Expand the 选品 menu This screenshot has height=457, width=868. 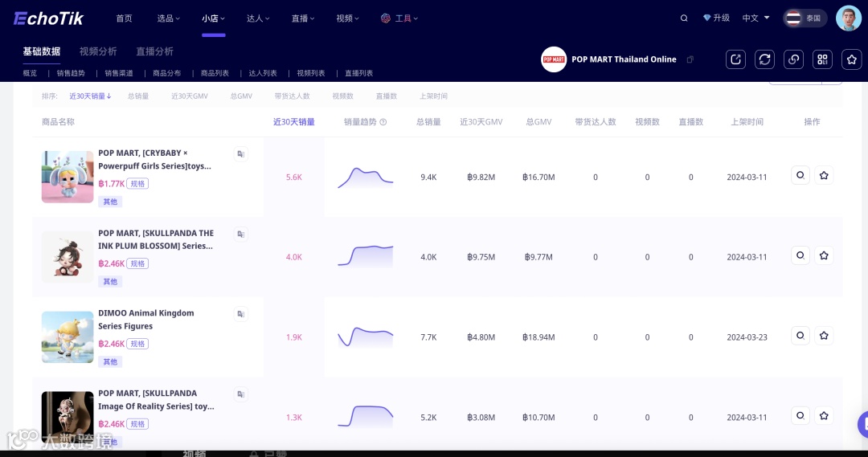168,18
